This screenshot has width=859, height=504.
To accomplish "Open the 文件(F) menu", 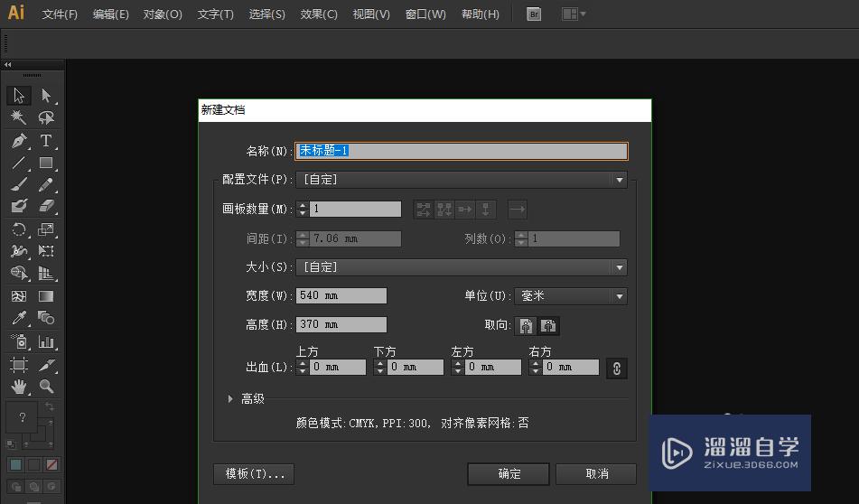I will coord(60,14).
